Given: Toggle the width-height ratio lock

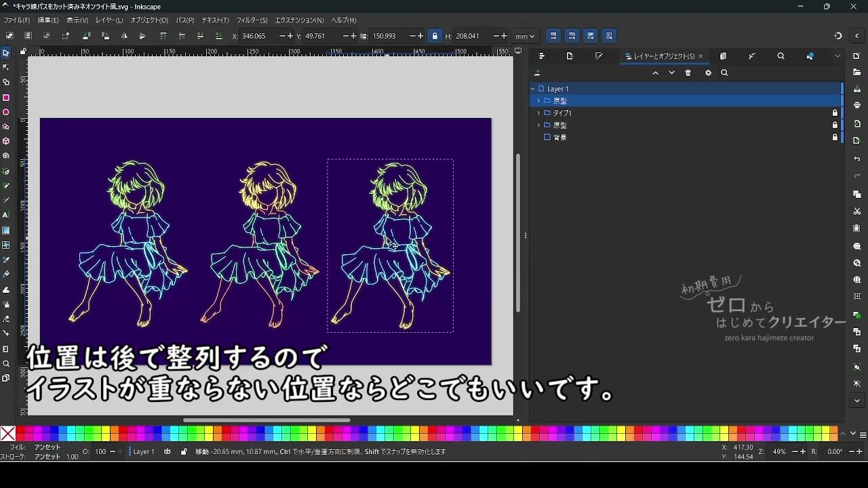Looking at the screenshot, I should 435,36.
